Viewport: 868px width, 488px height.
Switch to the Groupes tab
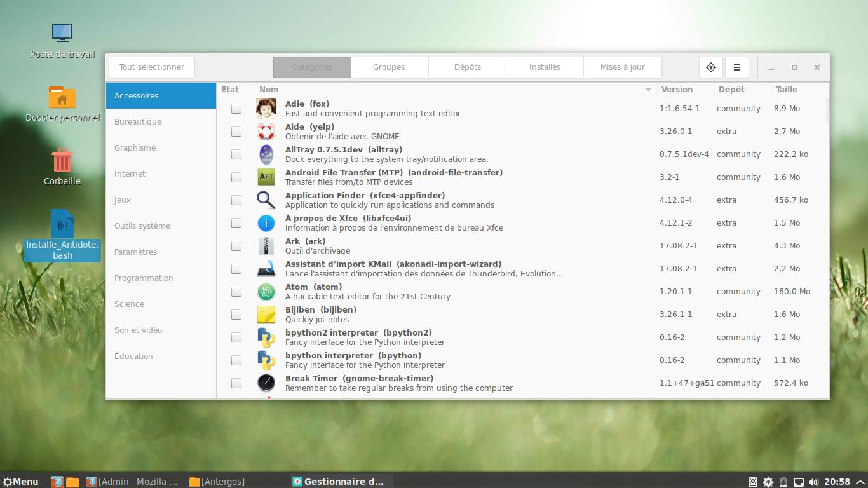(389, 67)
